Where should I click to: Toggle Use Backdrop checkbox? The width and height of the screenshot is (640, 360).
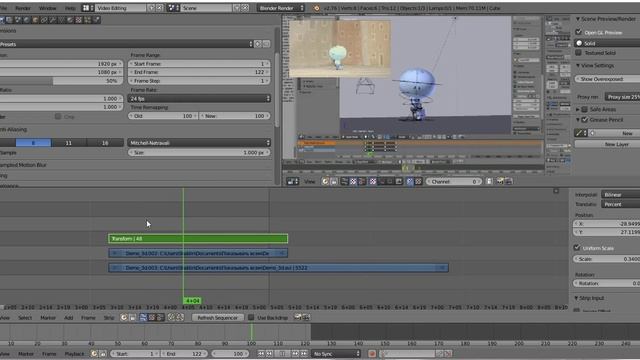pos(251,317)
